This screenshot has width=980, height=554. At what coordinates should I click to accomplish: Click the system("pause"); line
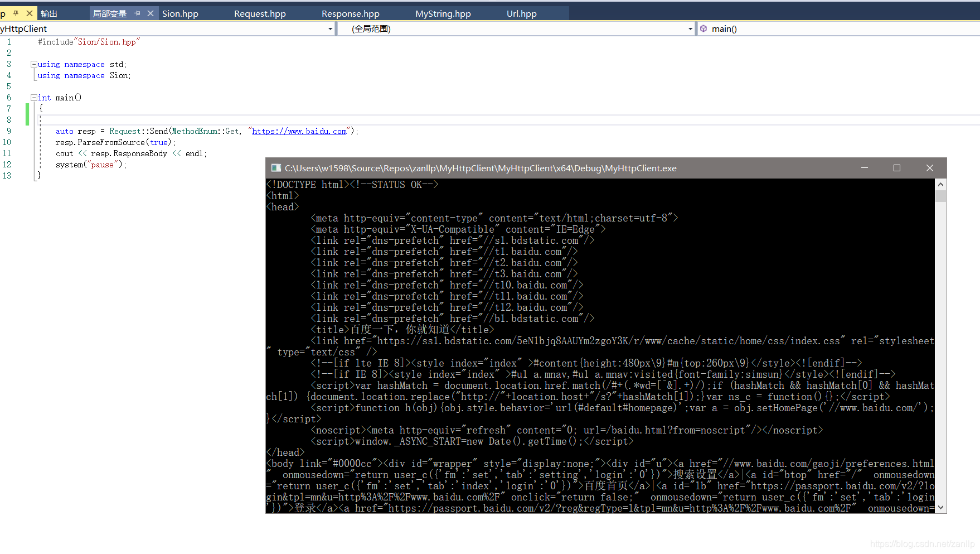pyautogui.click(x=91, y=165)
